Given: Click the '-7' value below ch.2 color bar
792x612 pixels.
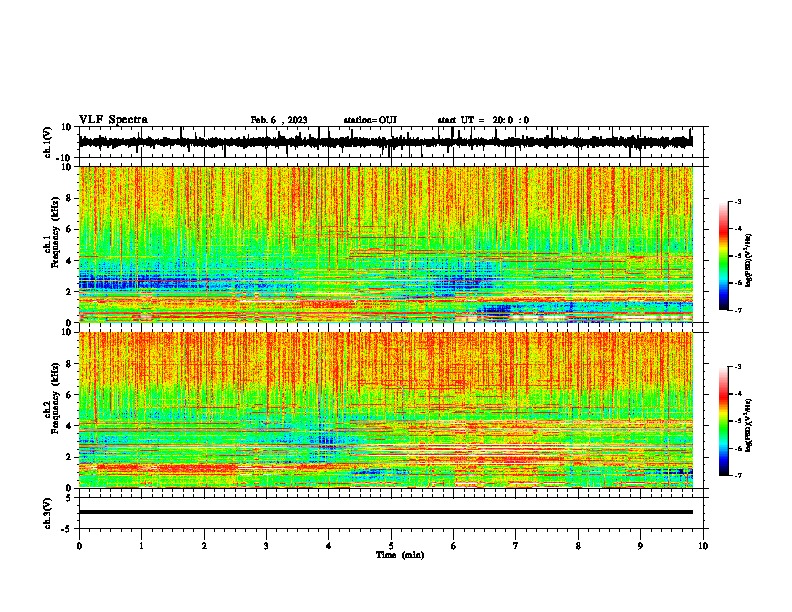Looking at the screenshot, I should click(738, 475).
